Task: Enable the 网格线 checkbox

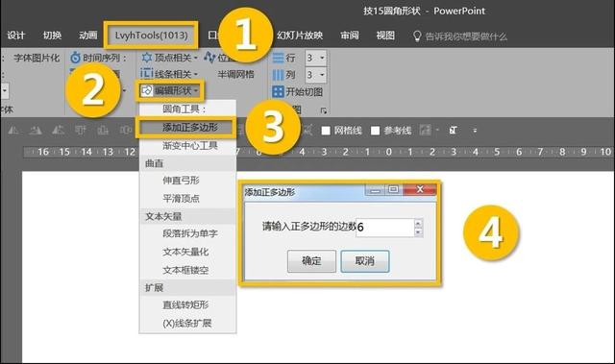Action: point(326,131)
